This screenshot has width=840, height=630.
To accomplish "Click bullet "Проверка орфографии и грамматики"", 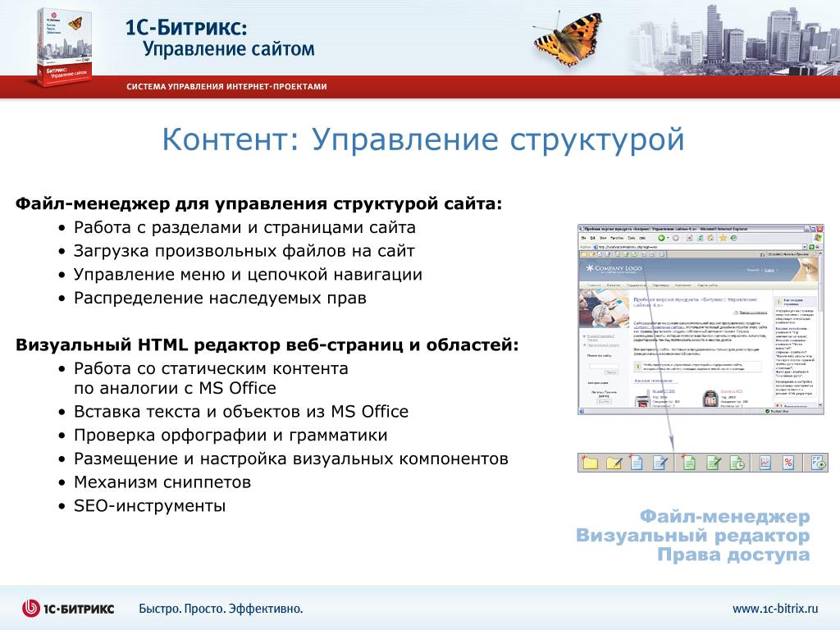I will [x=231, y=436].
